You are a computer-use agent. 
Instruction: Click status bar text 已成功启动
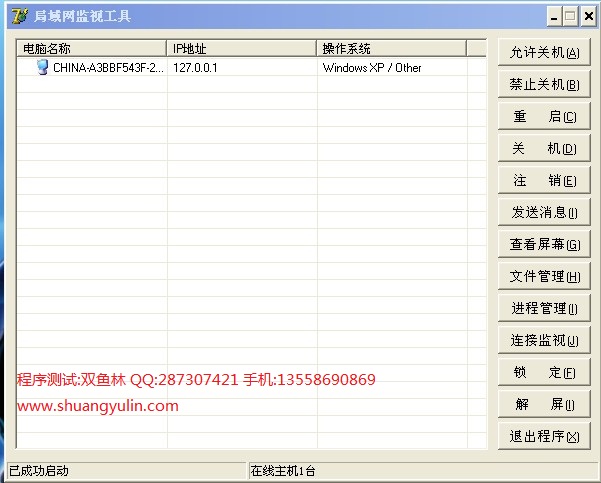pos(39,470)
